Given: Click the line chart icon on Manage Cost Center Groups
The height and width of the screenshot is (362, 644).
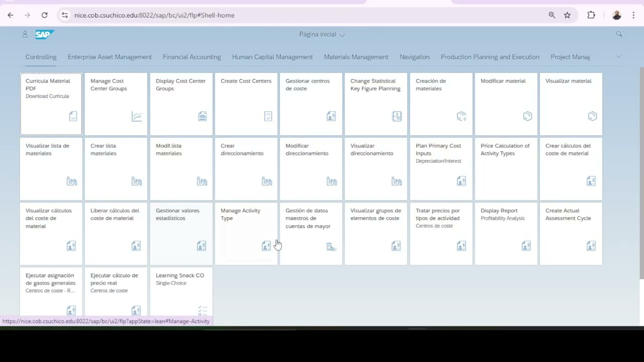Looking at the screenshot, I should pyautogui.click(x=137, y=117).
